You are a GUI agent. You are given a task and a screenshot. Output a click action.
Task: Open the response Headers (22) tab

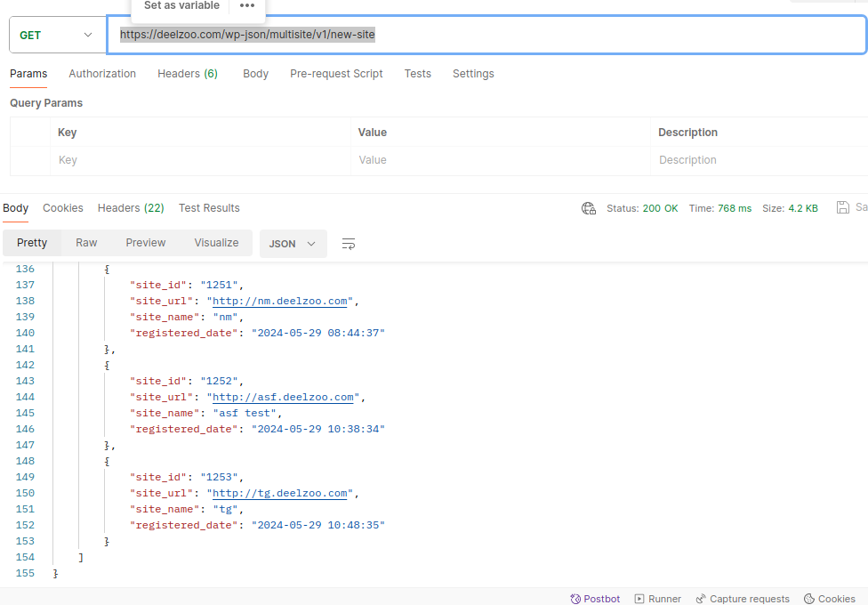click(x=131, y=208)
